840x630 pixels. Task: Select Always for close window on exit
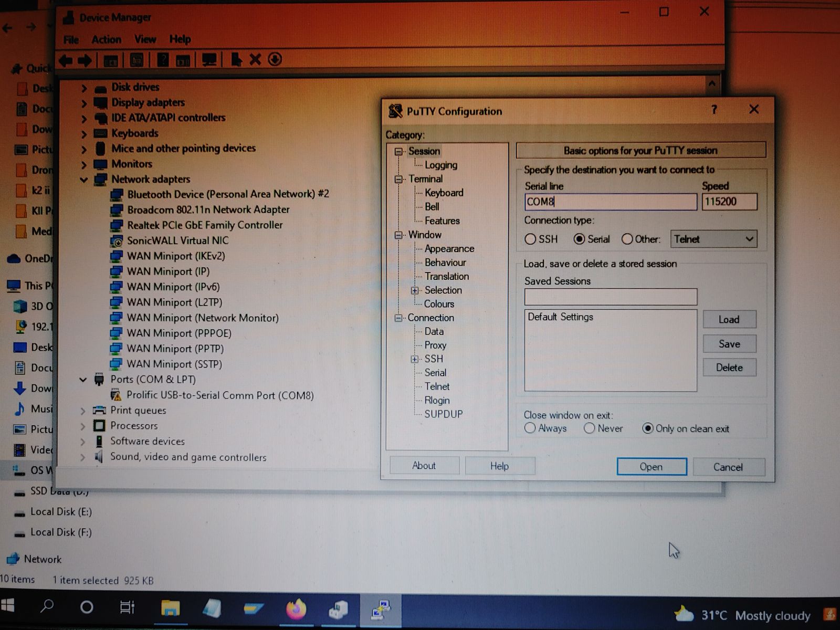[530, 428]
